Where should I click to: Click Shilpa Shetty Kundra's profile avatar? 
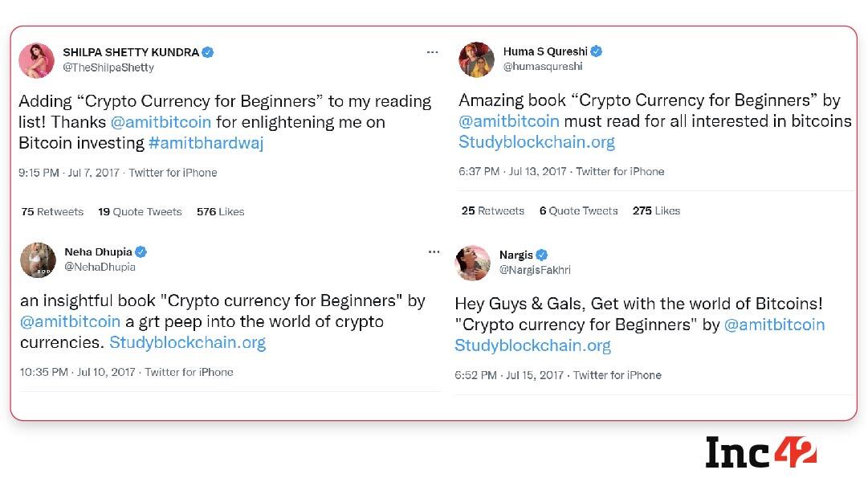(x=36, y=60)
